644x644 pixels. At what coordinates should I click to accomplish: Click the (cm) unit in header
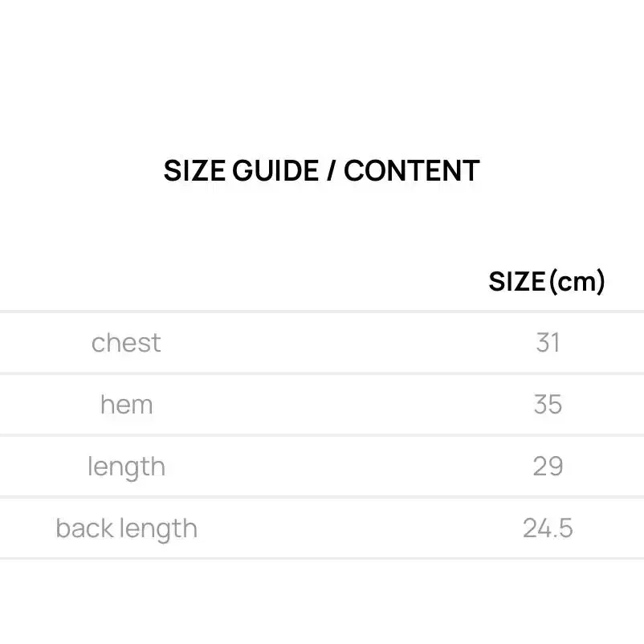pyautogui.click(x=577, y=282)
